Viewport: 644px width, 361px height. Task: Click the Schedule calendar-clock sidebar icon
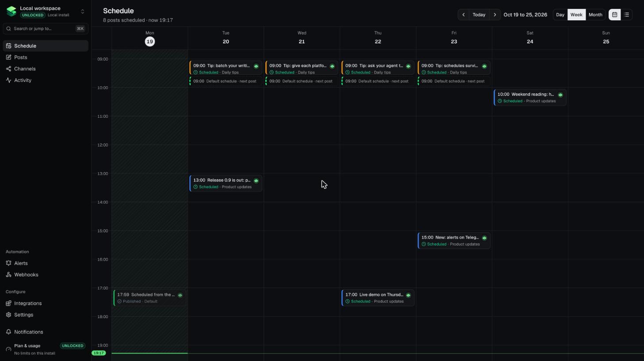coord(8,46)
